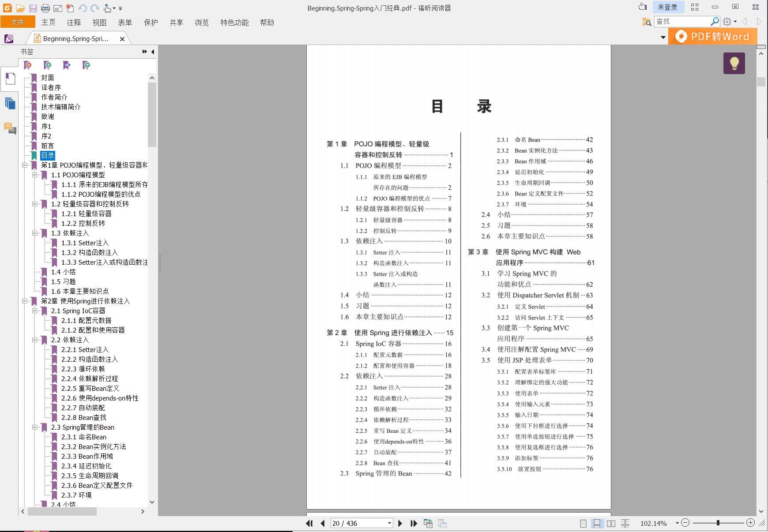Click the email document icon
The height and width of the screenshot is (532, 768).
pyautogui.click(x=57, y=8)
